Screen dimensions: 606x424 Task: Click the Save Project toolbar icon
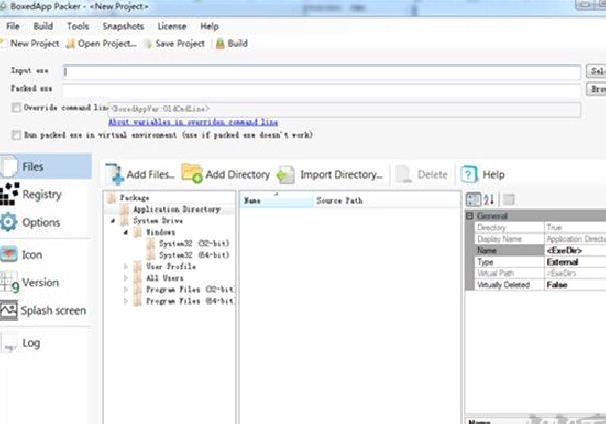click(148, 44)
